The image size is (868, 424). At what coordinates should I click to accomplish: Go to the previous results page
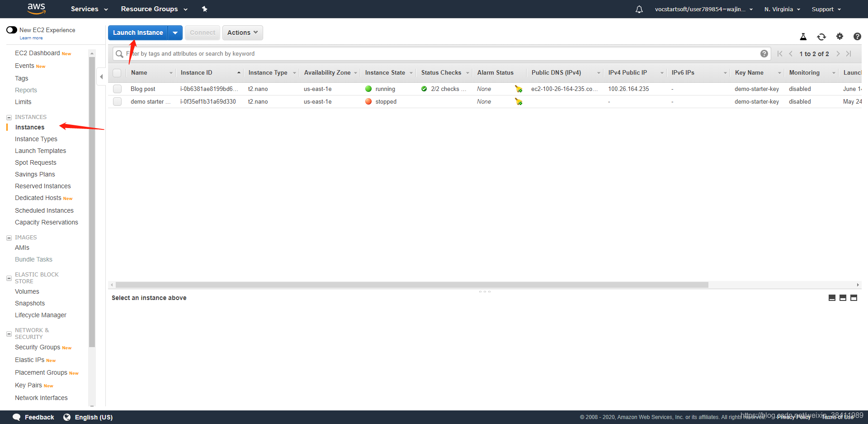(791, 53)
